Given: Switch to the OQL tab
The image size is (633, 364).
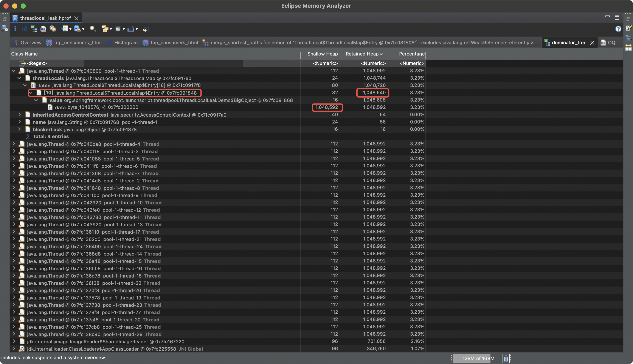Looking at the screenshot, I should tap(612, 43).
